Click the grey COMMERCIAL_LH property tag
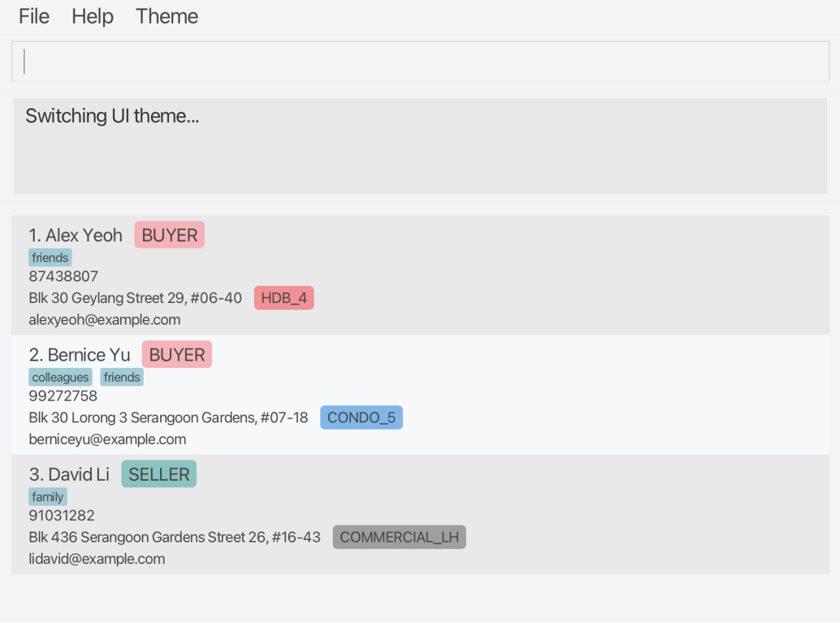Screen dimensions: 840x623 (x=399, y=537)
